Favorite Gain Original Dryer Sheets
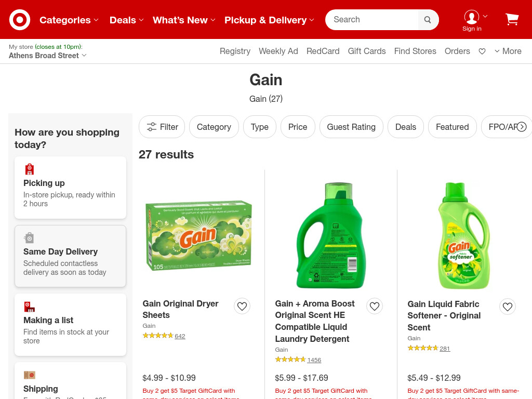Viewport: 532px width, 399px height. click(x=242, y=306)
